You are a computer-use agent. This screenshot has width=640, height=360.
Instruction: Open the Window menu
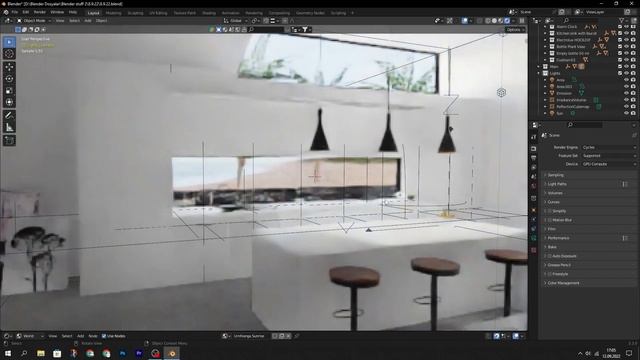(x=57, y=12)
